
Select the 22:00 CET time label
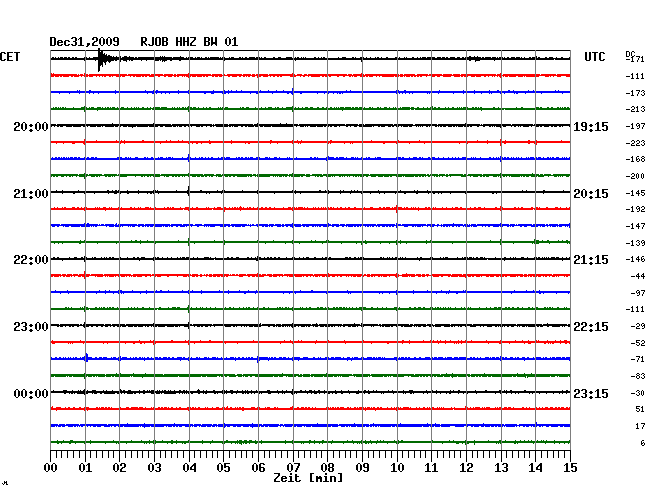click(31, 260)
